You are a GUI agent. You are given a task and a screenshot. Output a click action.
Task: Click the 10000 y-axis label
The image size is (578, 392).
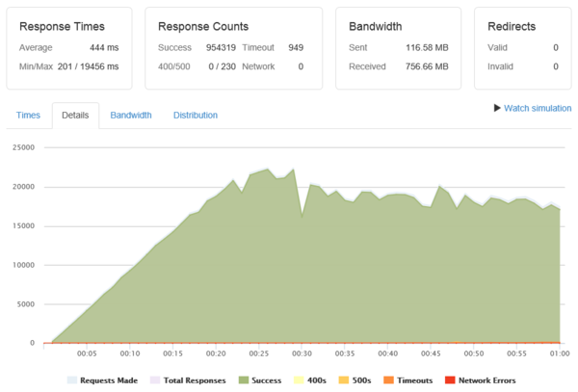(23, 265)
